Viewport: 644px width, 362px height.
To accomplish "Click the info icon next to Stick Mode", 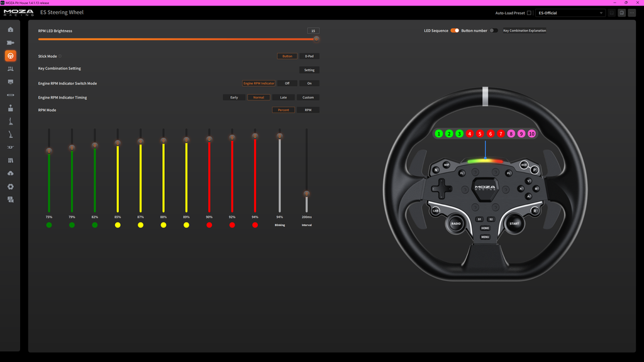I will coord(60,56).
